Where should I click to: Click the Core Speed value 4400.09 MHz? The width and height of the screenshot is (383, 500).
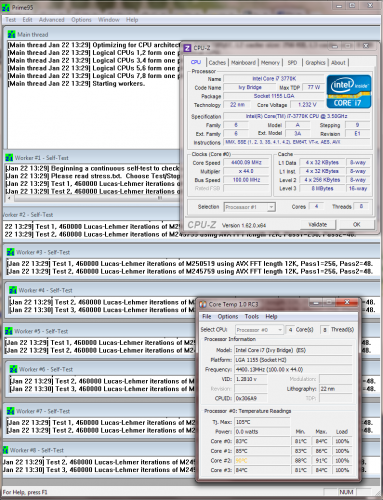246,163
